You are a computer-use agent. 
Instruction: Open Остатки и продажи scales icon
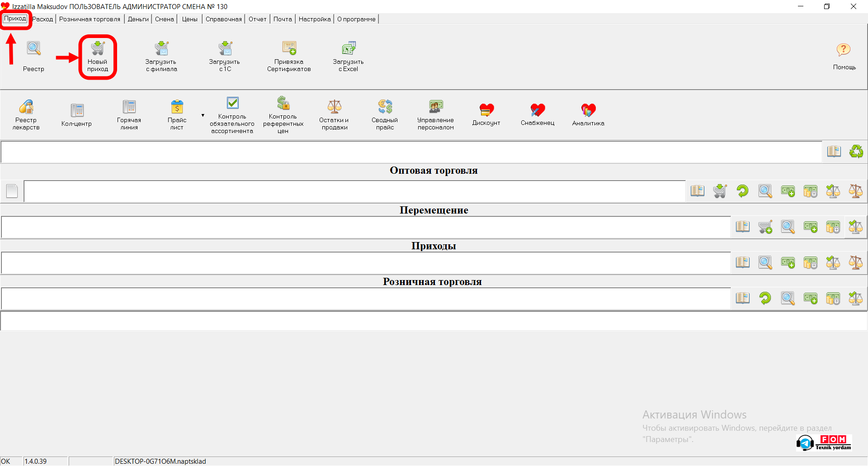(334, 107)
